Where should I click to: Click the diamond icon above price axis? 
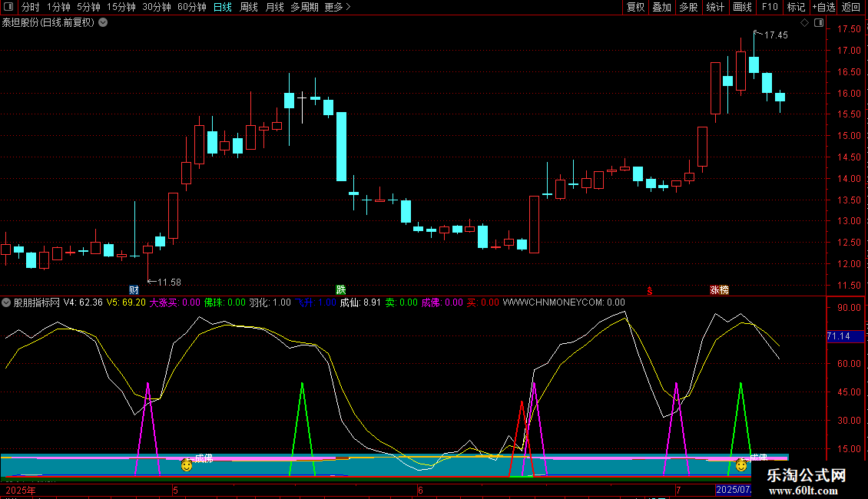tap(804, 23)
